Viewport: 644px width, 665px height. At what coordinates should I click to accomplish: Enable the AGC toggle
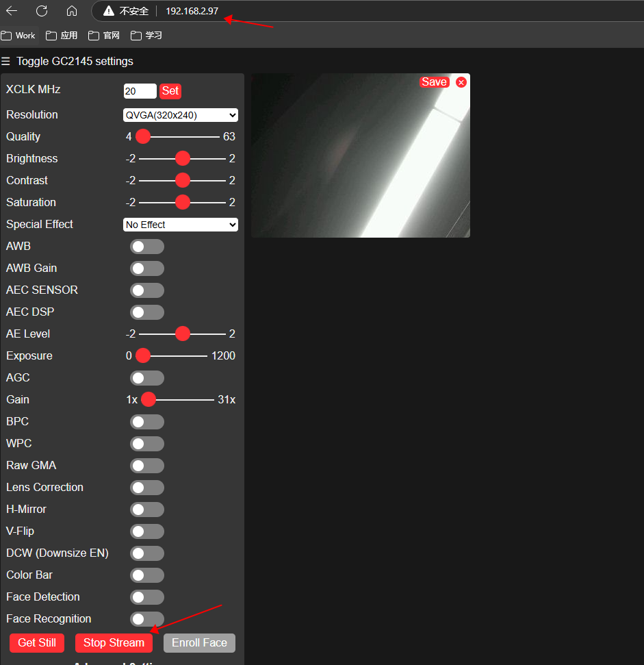(x=147, y=378)
